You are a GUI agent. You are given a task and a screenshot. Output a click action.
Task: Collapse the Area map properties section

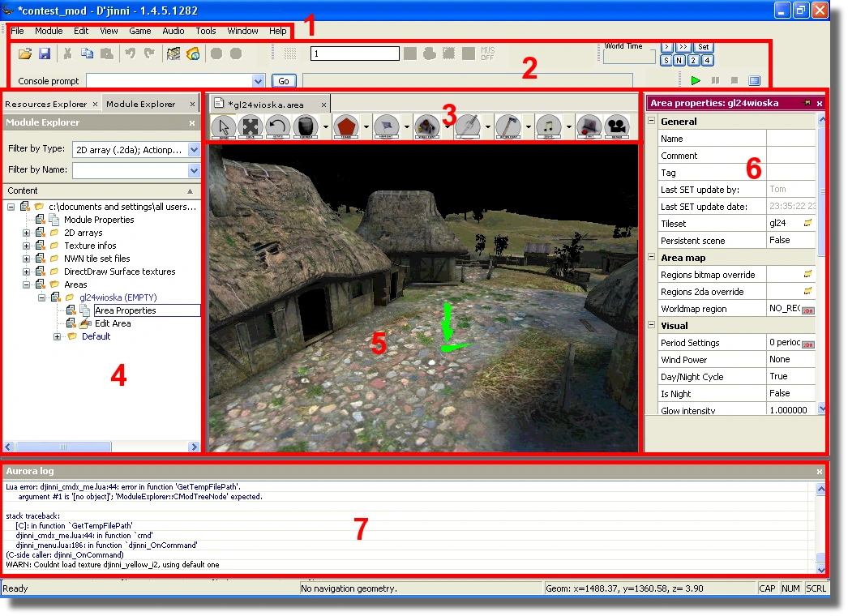tap(652, 257)
